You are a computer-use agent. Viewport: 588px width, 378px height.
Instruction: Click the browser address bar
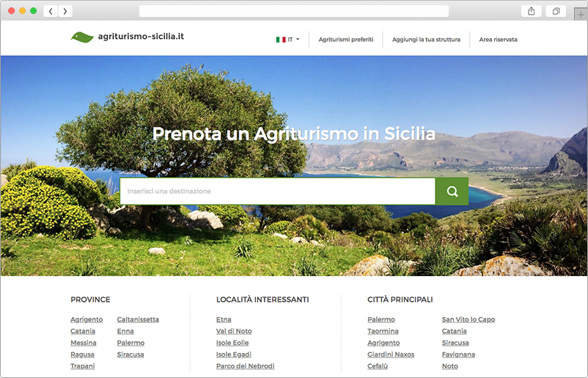click(293, 11)
